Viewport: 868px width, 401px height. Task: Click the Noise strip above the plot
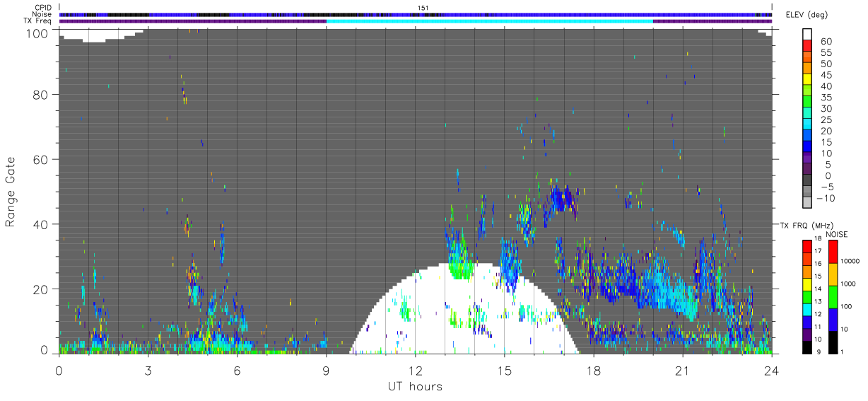tap(416, 14)
